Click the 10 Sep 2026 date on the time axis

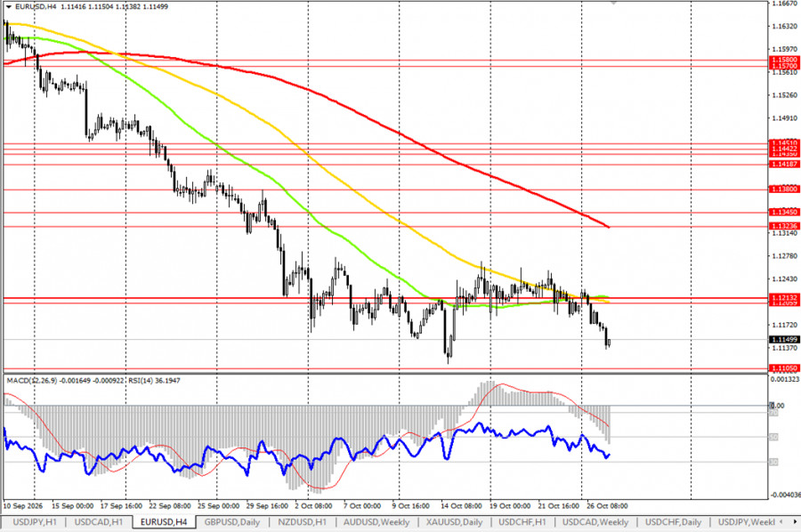click(x=23, y=506)
